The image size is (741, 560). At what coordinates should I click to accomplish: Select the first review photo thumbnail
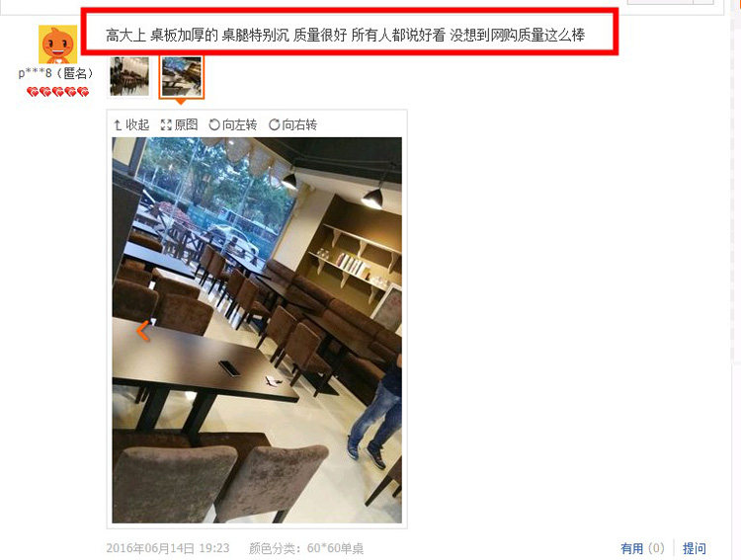click(x=129, y=77)
